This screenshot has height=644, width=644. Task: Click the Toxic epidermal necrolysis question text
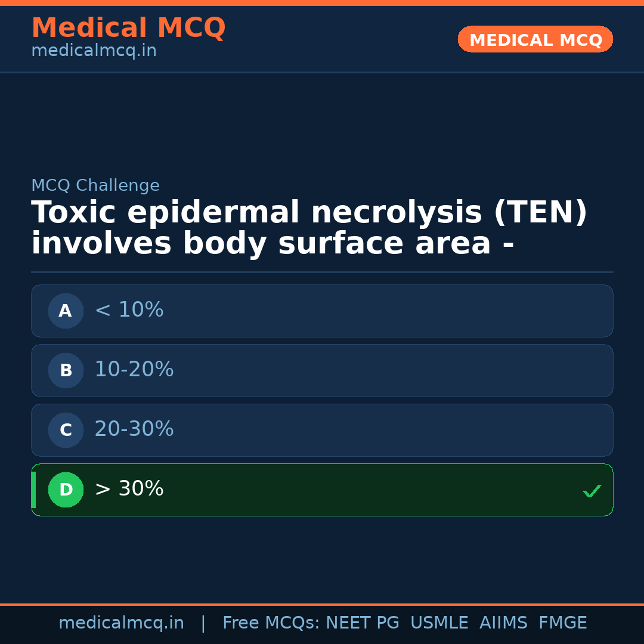click(309, 228)
